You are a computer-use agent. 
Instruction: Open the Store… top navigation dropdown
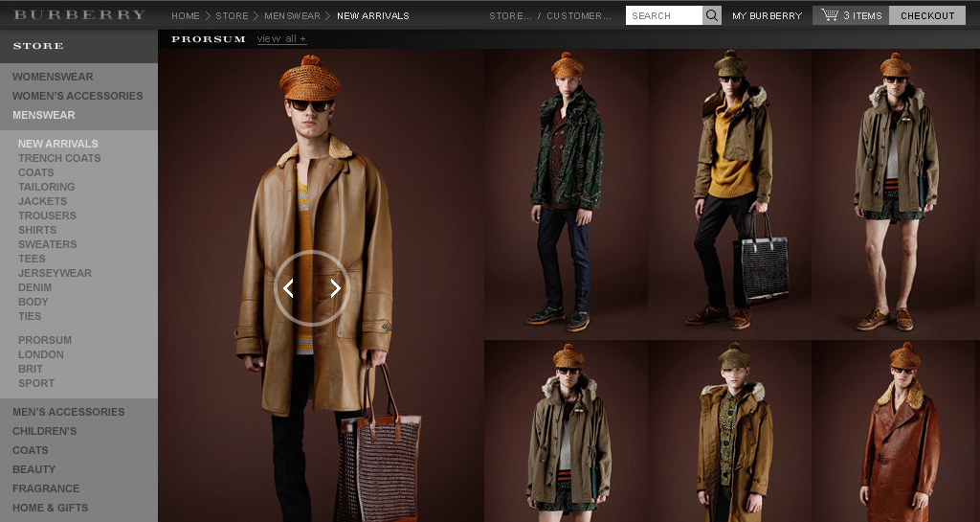(510, 15)
